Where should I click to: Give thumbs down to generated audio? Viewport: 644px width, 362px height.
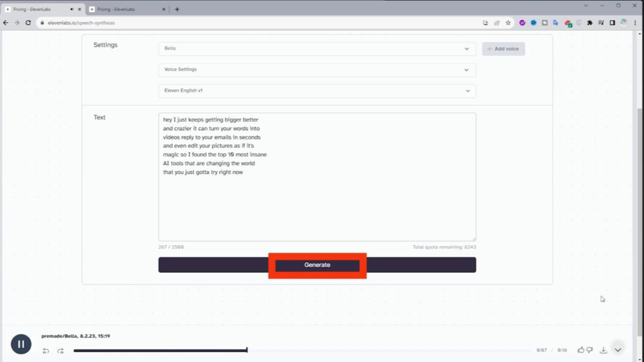[x=589, y=350]
